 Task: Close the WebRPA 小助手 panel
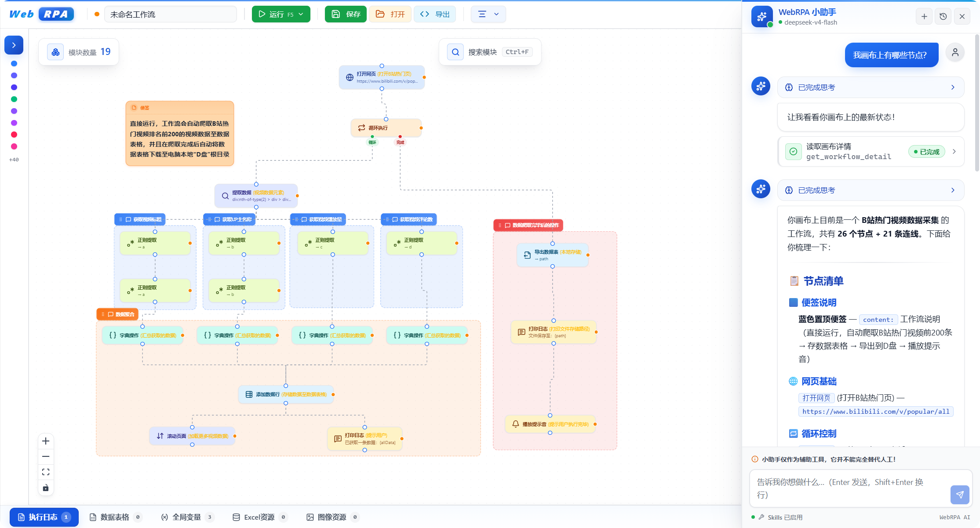pos(962,16)
